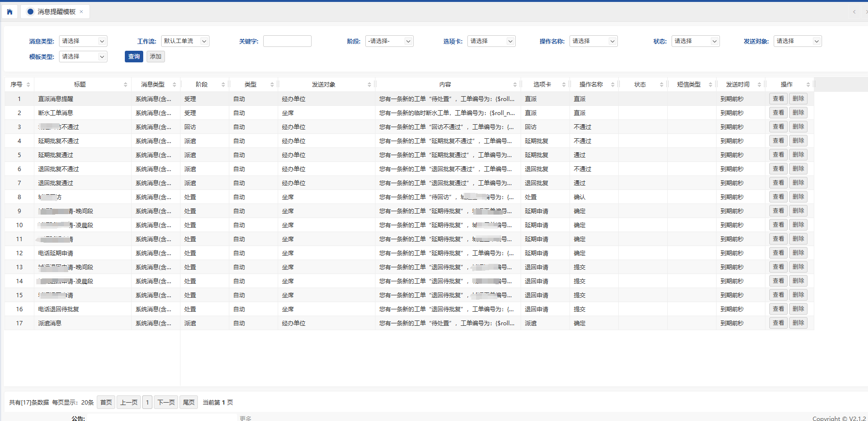
Task: Sort by 序号 column arrows
Action: click(29, 85)
